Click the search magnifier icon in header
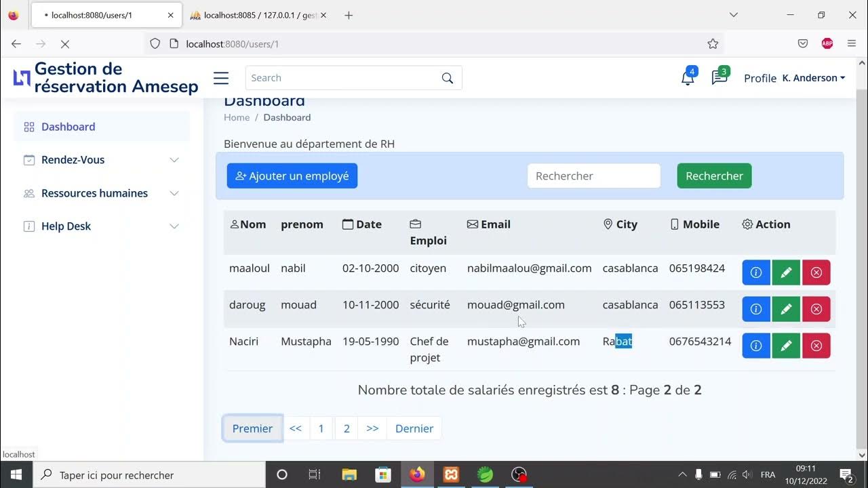The image size is (868, 488). click(448, 78)
